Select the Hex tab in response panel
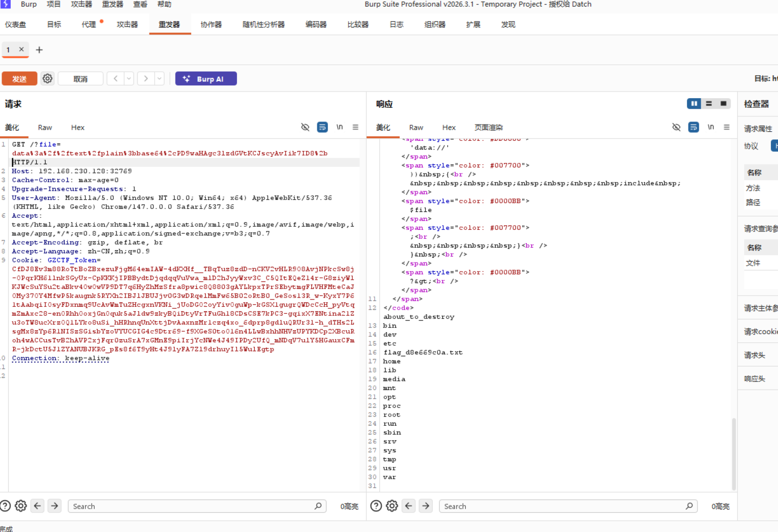The height and width of the screenshot is (532, 778). coord(449,128)
